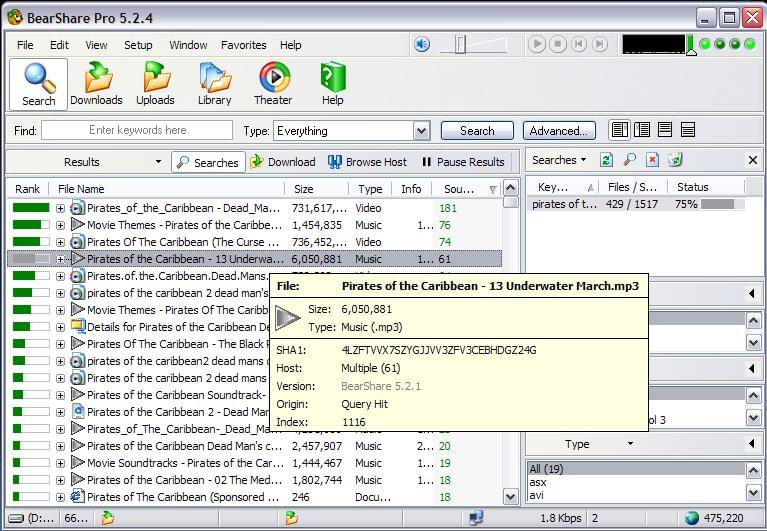Open the Help menu in menu bar

(291, 45)
